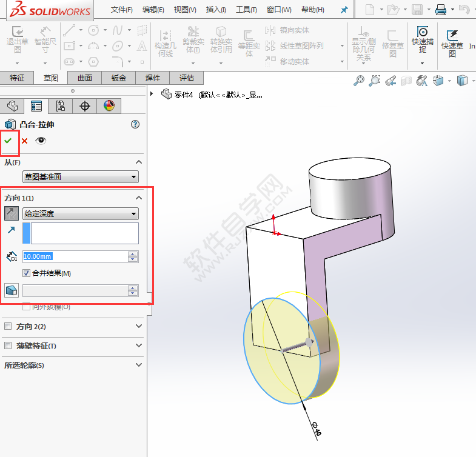Click Zoom to Area icon

coord(375,81)
